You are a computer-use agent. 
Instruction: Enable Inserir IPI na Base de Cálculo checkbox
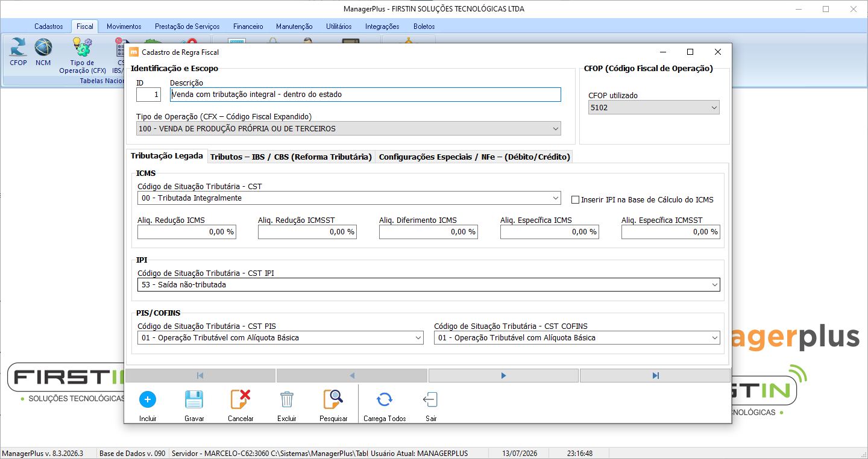pos(575,199)
